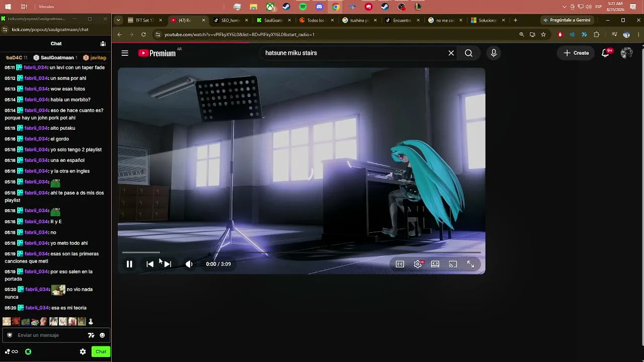Skip to the previous video
This screenshot has height=362, width=644.
(x=150, y=264)
